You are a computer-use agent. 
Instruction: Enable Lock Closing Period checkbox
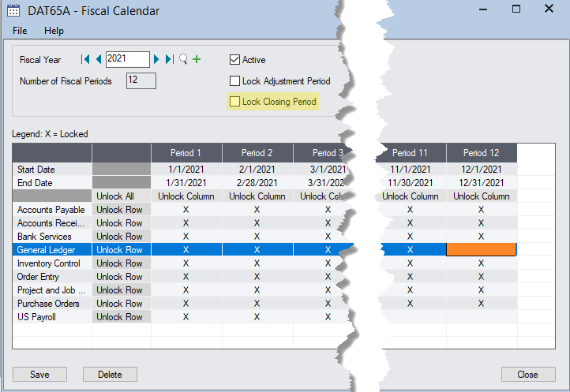click(x=234, y=102)
